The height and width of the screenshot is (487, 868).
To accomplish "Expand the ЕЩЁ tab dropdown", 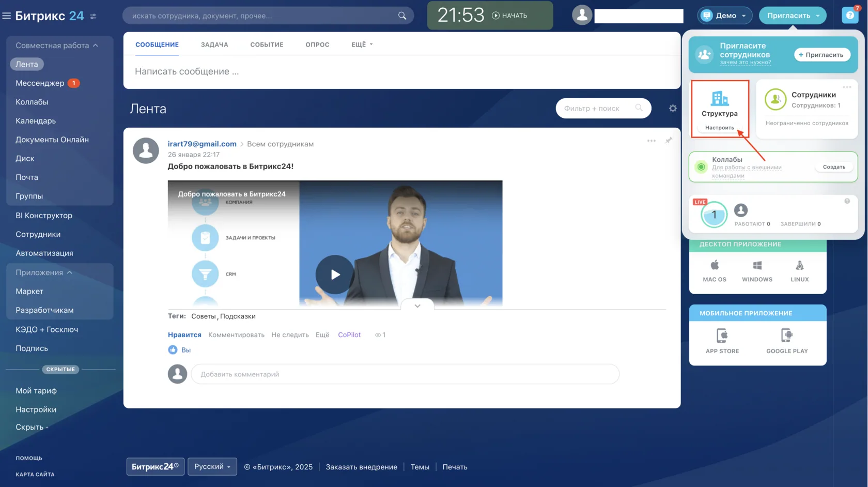I will (362, 44).
